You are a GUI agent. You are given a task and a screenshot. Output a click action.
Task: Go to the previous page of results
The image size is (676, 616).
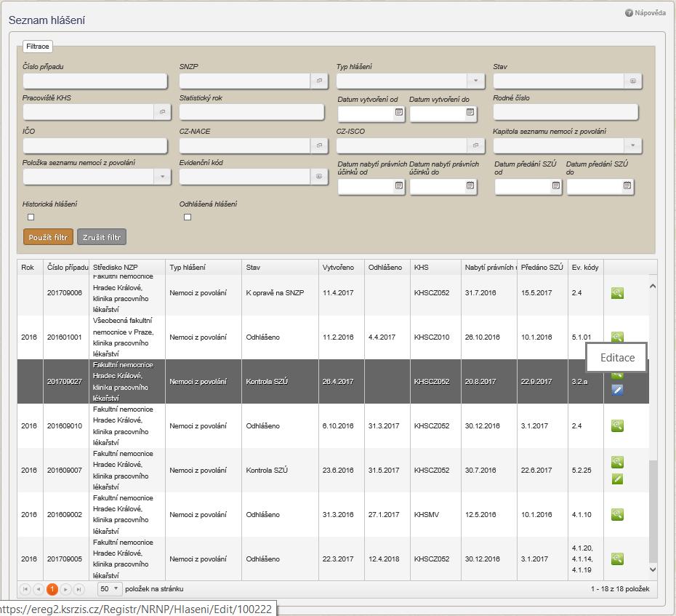click(x=39, y=589)
